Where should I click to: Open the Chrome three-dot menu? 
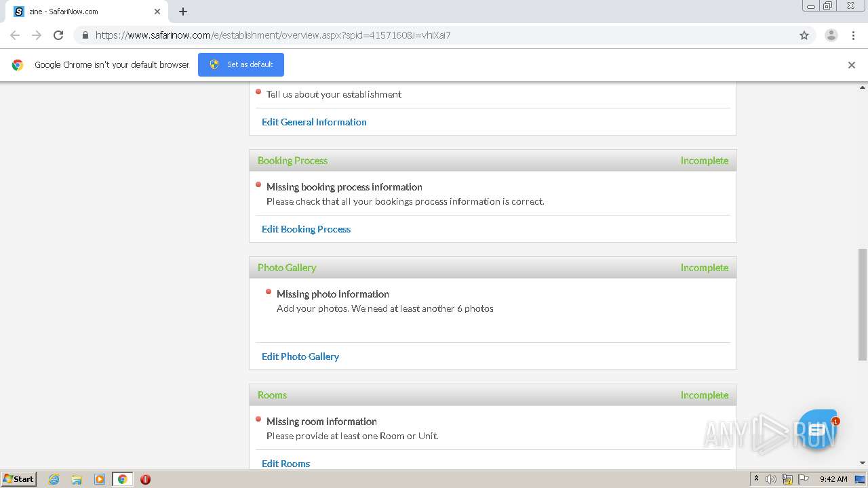(x=853, y=35)
